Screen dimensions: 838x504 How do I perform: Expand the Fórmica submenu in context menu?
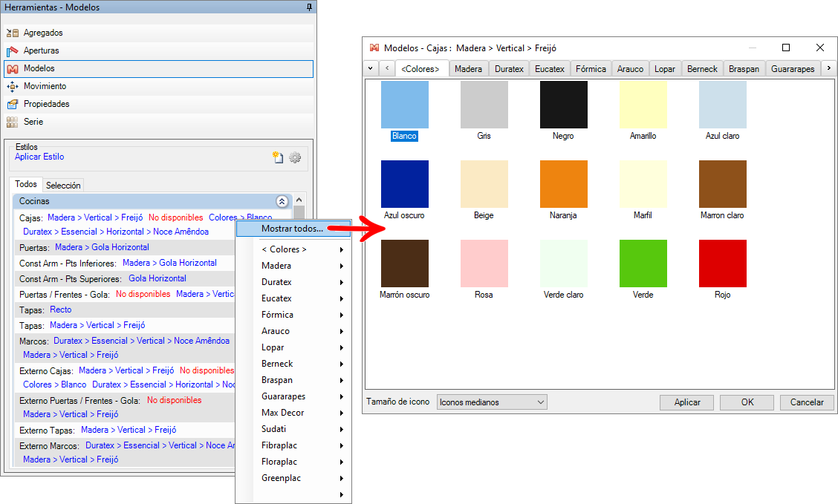342,315
